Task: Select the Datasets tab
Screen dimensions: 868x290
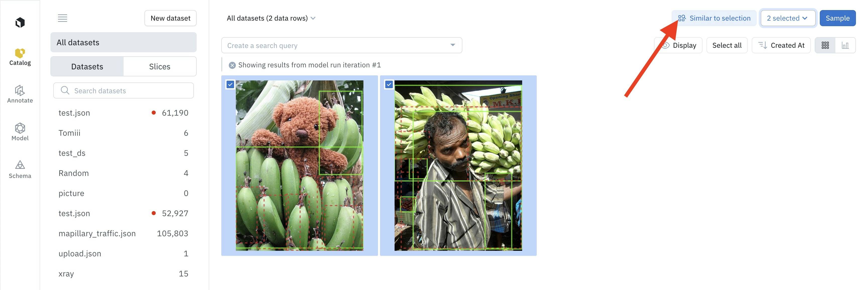Action: 87,67
